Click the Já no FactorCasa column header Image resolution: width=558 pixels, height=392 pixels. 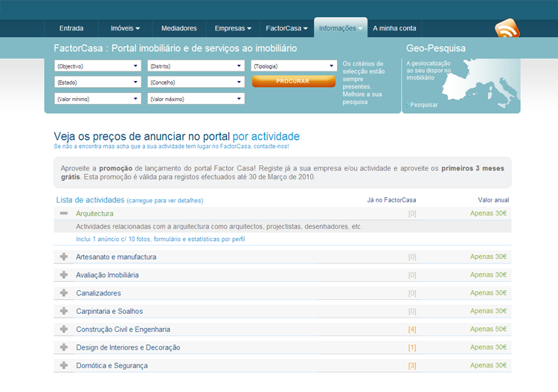coord(391,200)
